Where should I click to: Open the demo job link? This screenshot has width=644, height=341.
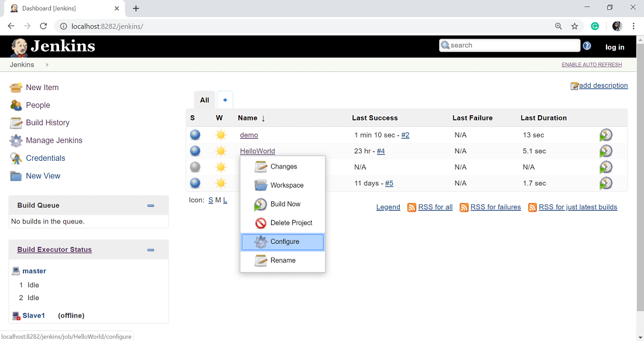[249, 135]
